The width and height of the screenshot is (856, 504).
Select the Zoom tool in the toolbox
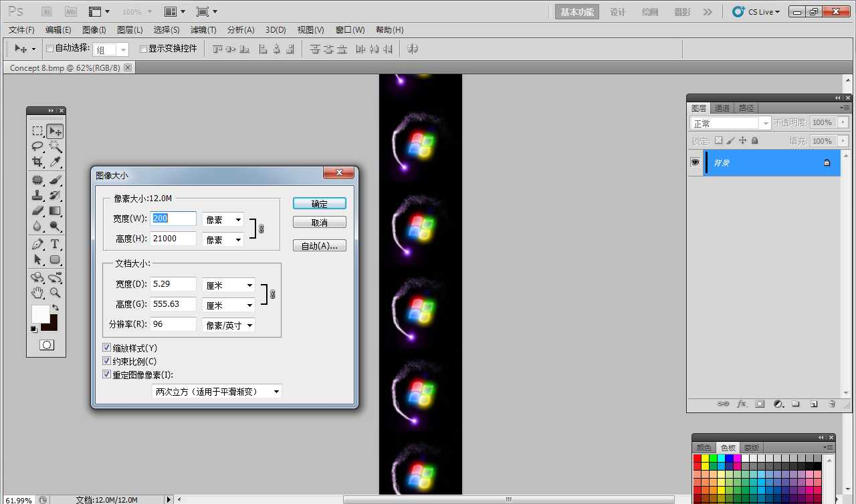pos(55,293)
